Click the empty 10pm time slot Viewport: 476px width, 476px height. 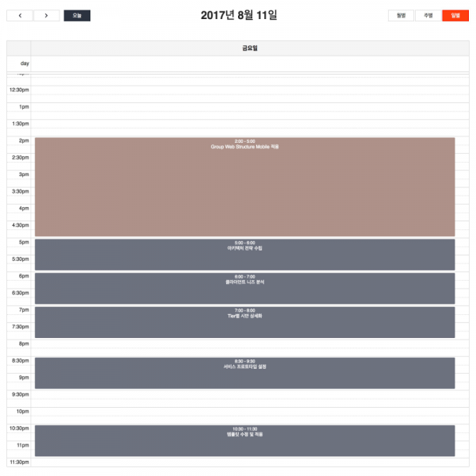pyautogui.click(x=244, y=412)
